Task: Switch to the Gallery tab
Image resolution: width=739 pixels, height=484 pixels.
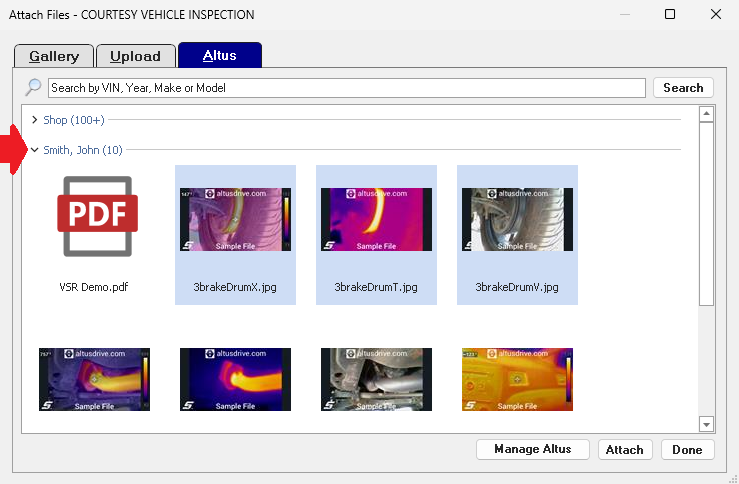Action: click(53, 56)
